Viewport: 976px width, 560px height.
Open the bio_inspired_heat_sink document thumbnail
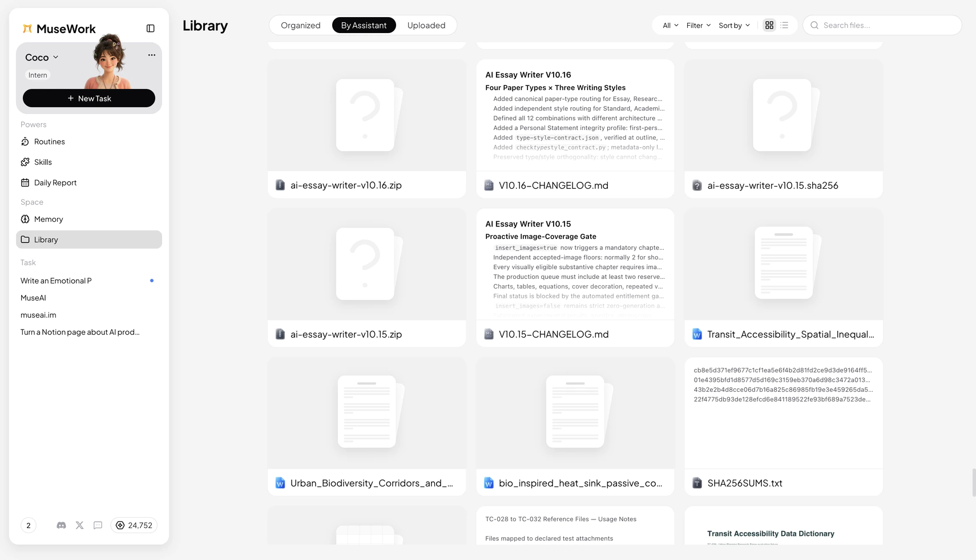click(x=575, y=413)
